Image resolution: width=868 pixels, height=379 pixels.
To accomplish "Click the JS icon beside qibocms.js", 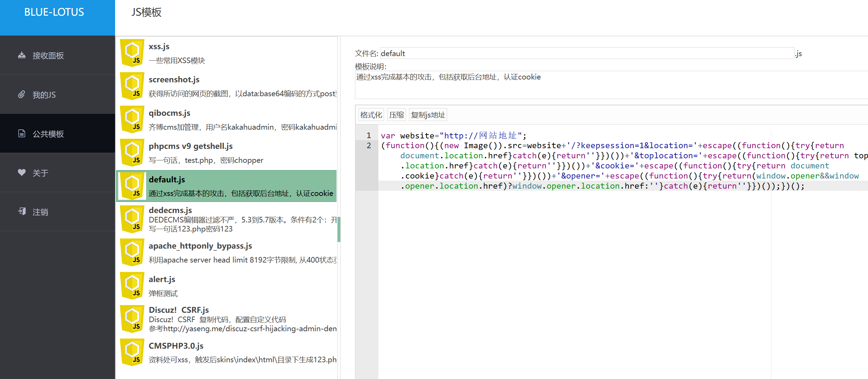I will coord(132,119).
